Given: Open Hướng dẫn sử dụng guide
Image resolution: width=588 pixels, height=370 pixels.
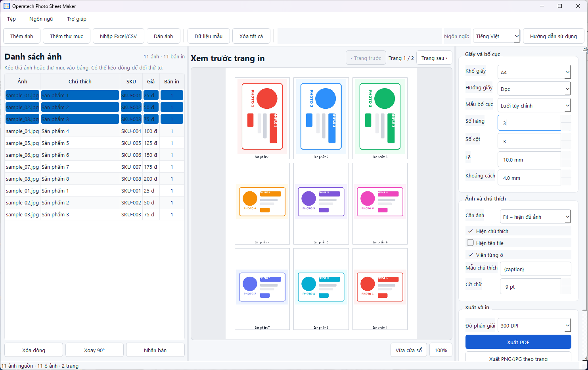Looking at the screenshot, I should tap(554, 36).
